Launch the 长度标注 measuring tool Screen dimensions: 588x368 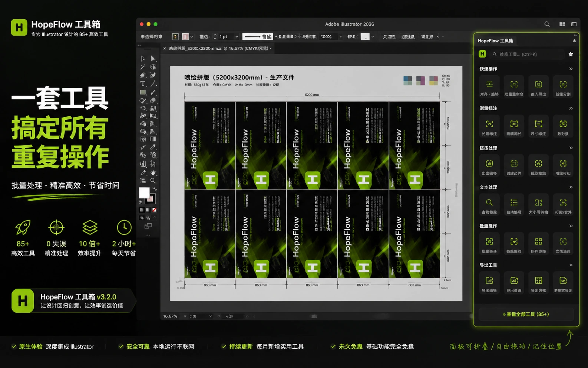click(x=489, y=127)
